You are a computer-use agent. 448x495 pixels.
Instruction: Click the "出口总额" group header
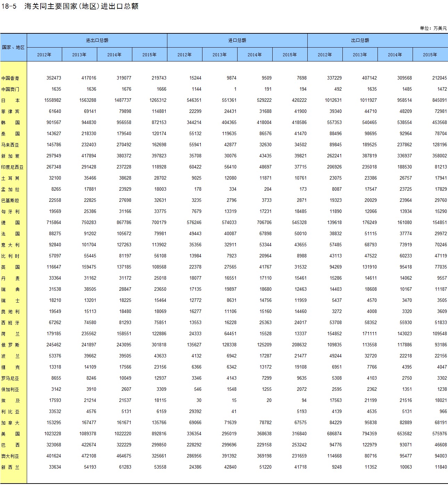[x=360, y=41]
